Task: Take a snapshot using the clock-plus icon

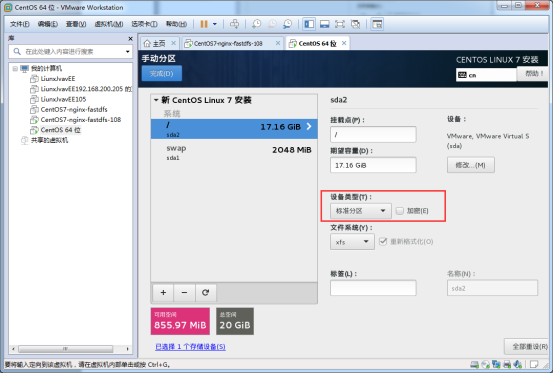Action: [x=256, y=24]
